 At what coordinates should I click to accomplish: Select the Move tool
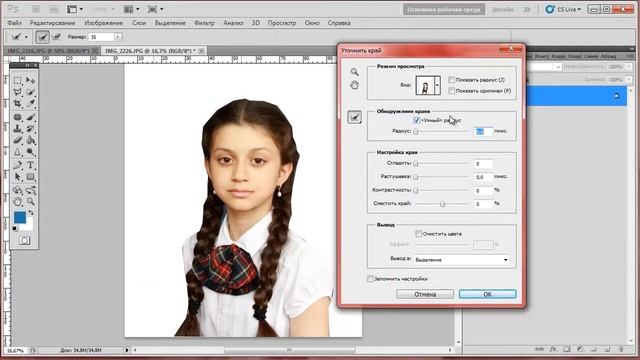(x=31, y=80)
